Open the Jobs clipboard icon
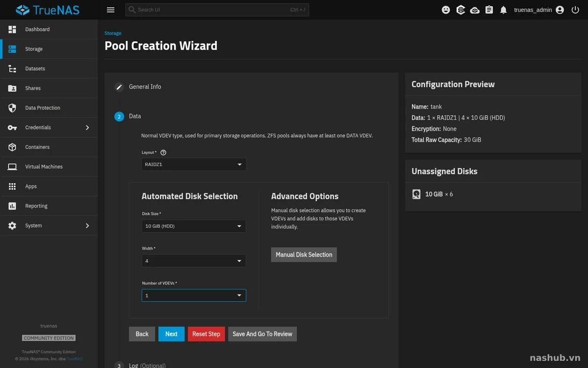This screenshot has height=368, width=588. [x=489, y=10]
